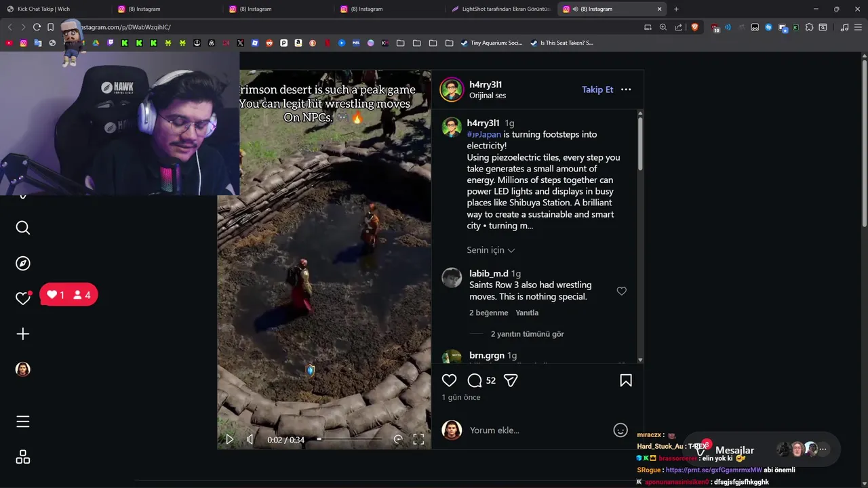Open the hamburger more menu in sidebar
Screen dimensions: 868x488
[x=23, y=422]
